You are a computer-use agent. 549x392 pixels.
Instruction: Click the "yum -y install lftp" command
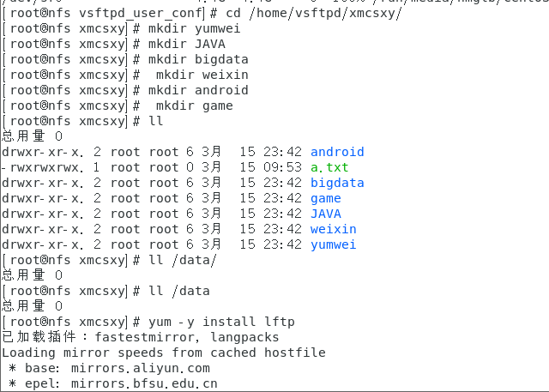(220, 322)
